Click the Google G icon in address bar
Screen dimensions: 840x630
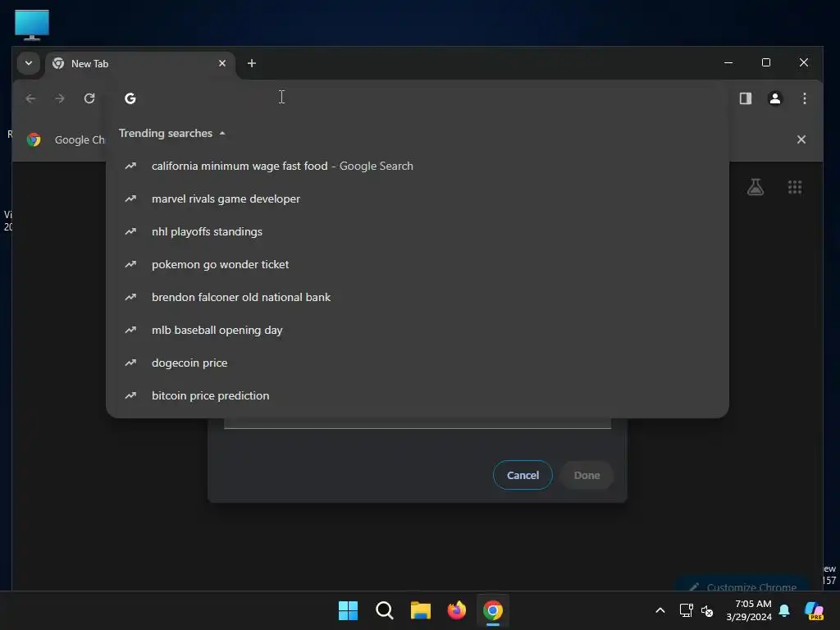click(x=130, y=98)
